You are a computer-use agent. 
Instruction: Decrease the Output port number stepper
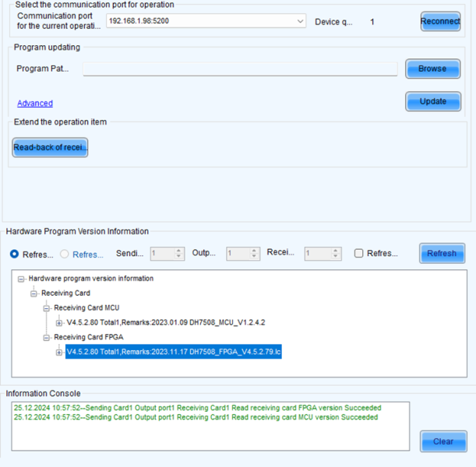tap(255, 257)
